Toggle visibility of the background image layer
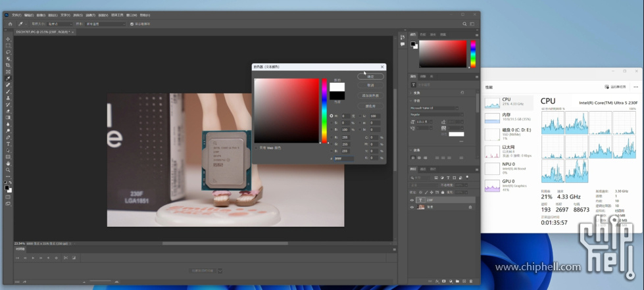644x290 pixels. (412, 207)
